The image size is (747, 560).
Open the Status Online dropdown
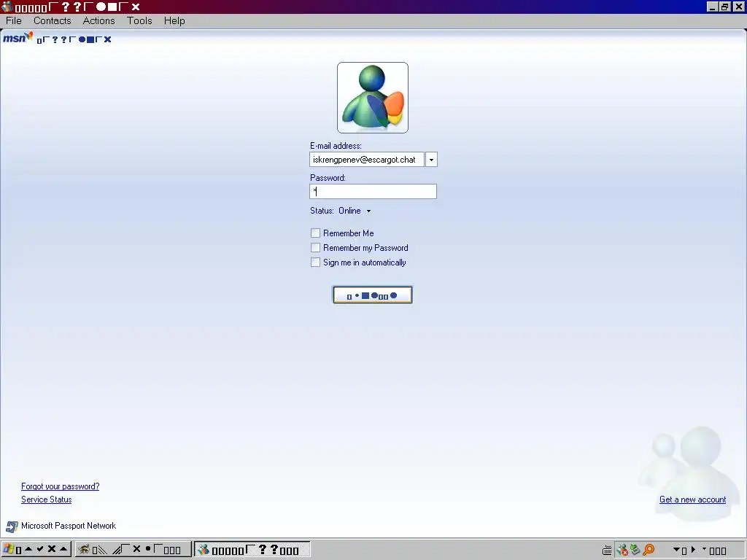pyautogui.click(x=355, y=211)
